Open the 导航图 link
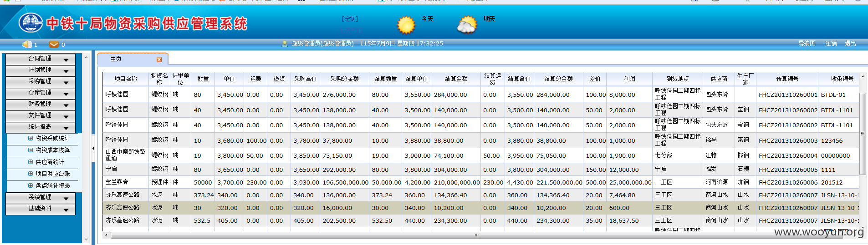868x245 pixels. [807, 44]
